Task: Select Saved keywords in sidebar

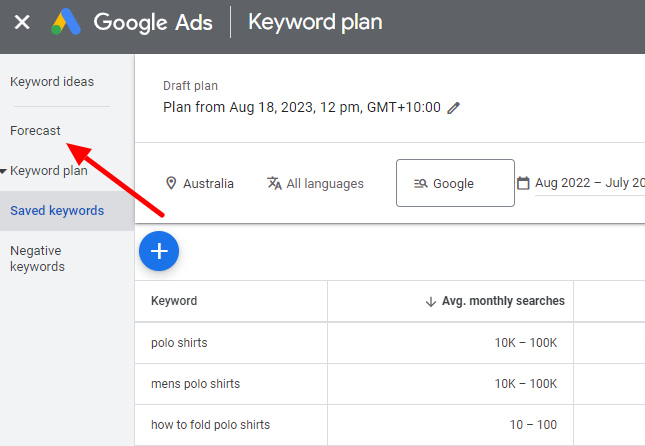Action: [x=57, y=211]
